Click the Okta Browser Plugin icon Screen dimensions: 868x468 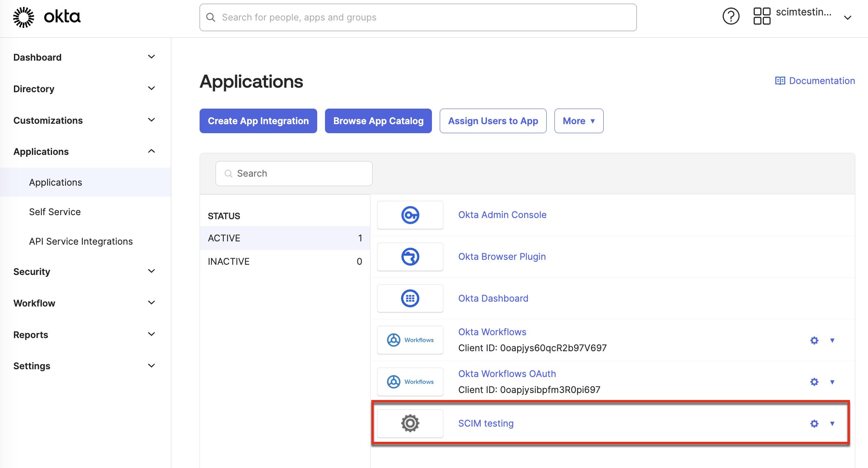click(410, 257)
